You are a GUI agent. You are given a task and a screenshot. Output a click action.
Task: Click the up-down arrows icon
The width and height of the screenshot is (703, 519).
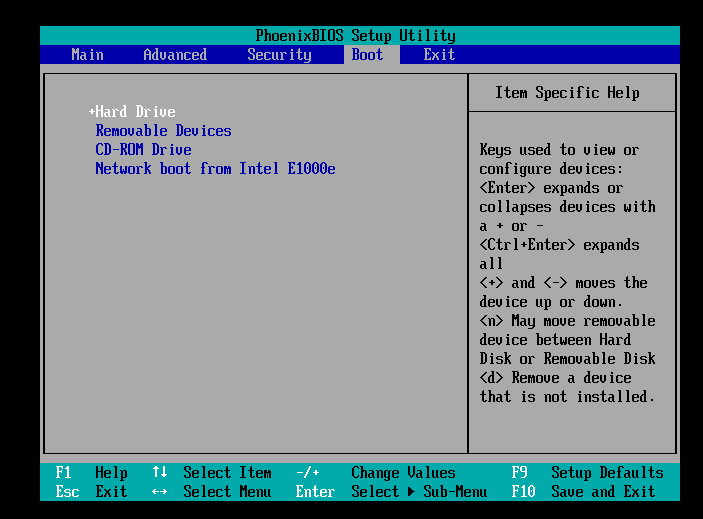pos(160,472)
